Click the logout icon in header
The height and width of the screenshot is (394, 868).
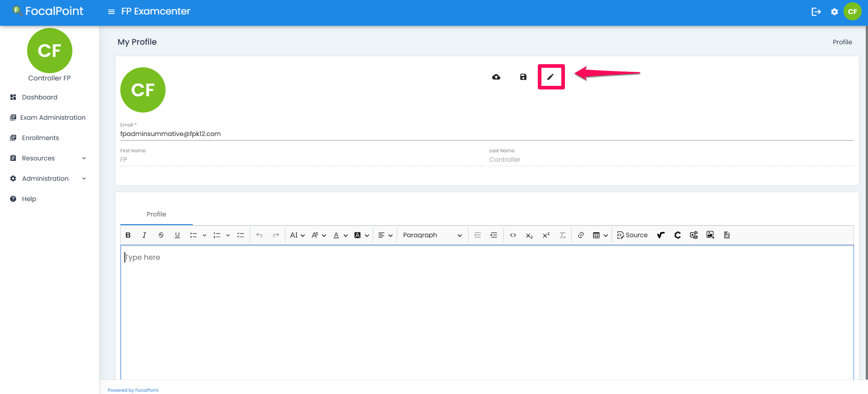(816, 12)
